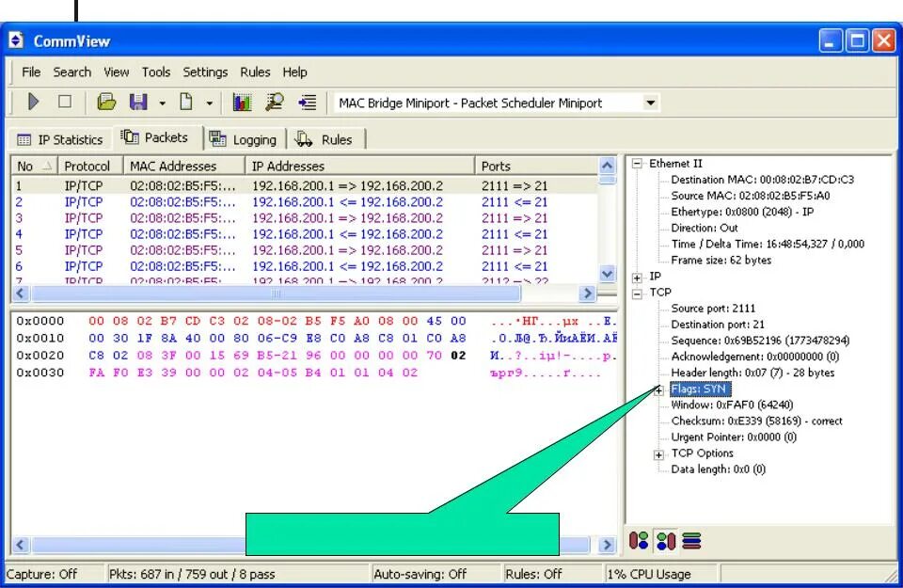903x588 pixels.
Task: Select the Source MAC tree entry
Action: 751,196
